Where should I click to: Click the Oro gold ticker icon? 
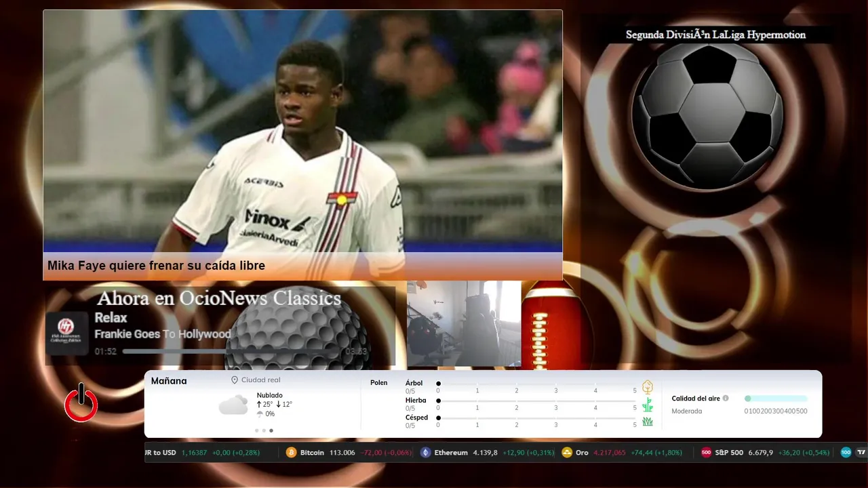[567, 453]
